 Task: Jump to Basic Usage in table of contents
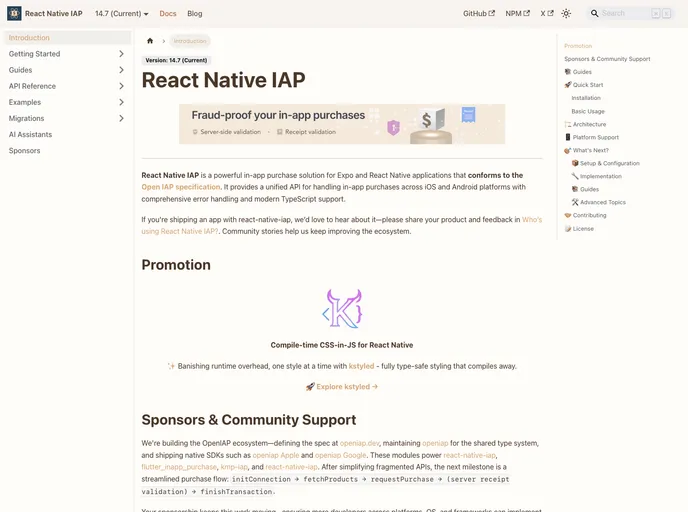[x=588, y=111]
